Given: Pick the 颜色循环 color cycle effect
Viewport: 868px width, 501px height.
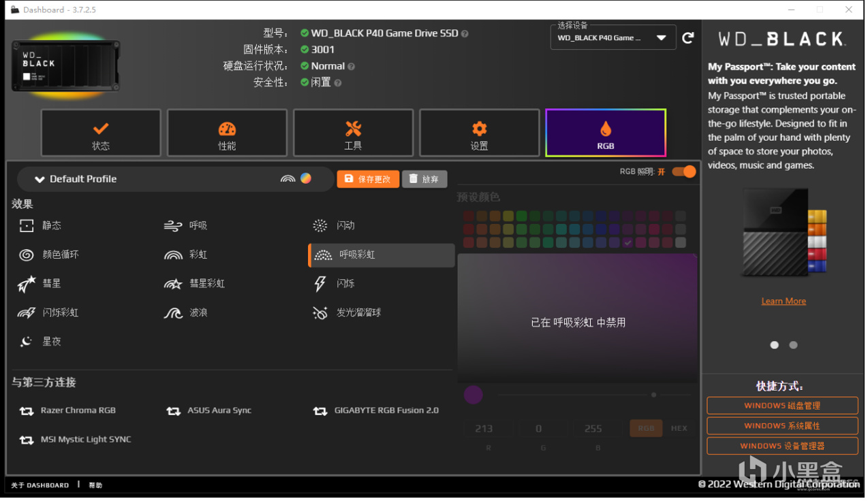Looking at the screenshot, I should [x=49, y=255].
